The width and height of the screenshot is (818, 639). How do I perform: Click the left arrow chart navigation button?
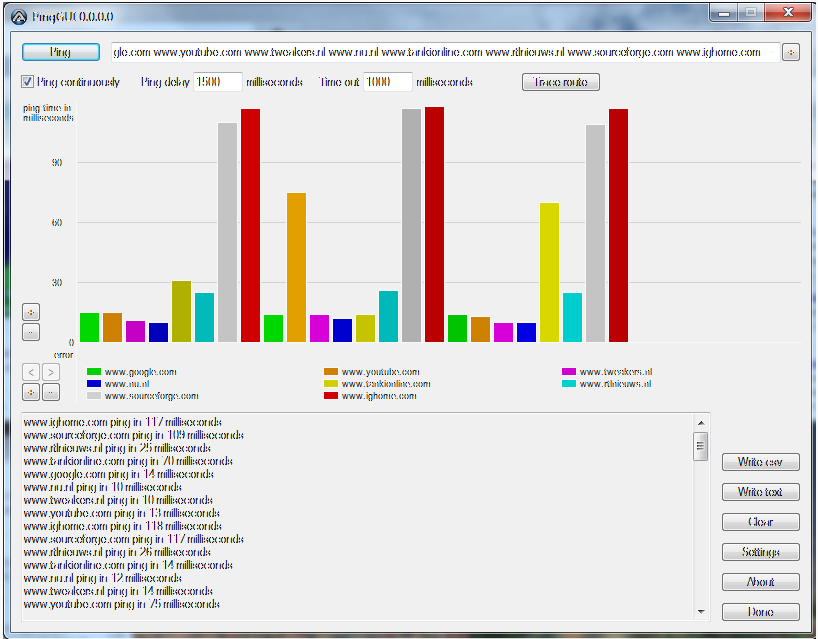(x=31, y=372)
